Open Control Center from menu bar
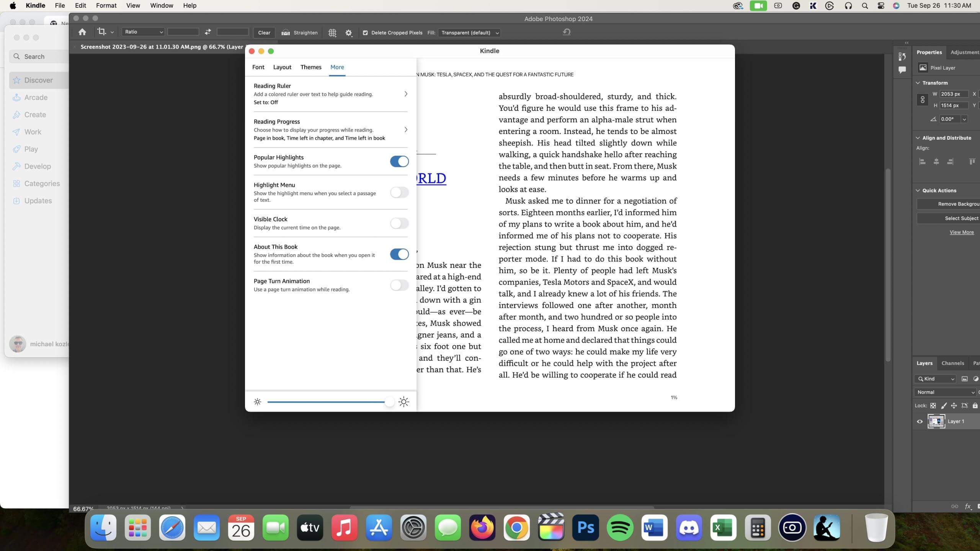 tap(880, 5)
